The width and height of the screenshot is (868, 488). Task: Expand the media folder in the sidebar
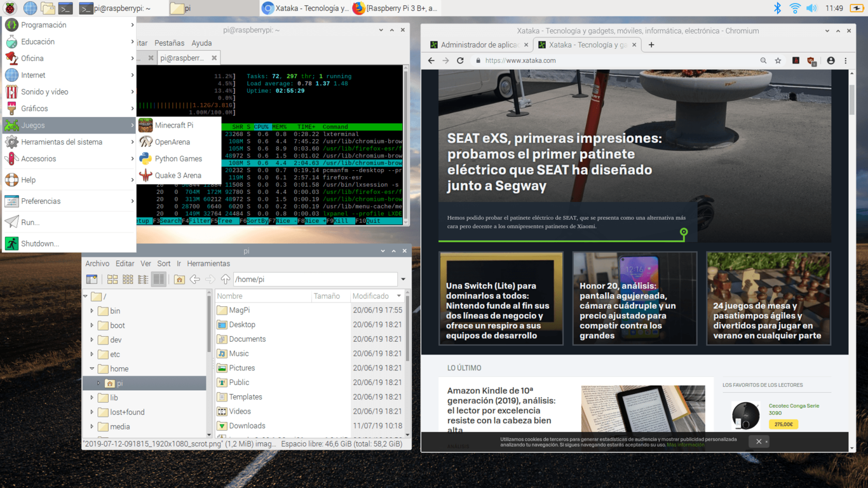click(92, 426)
